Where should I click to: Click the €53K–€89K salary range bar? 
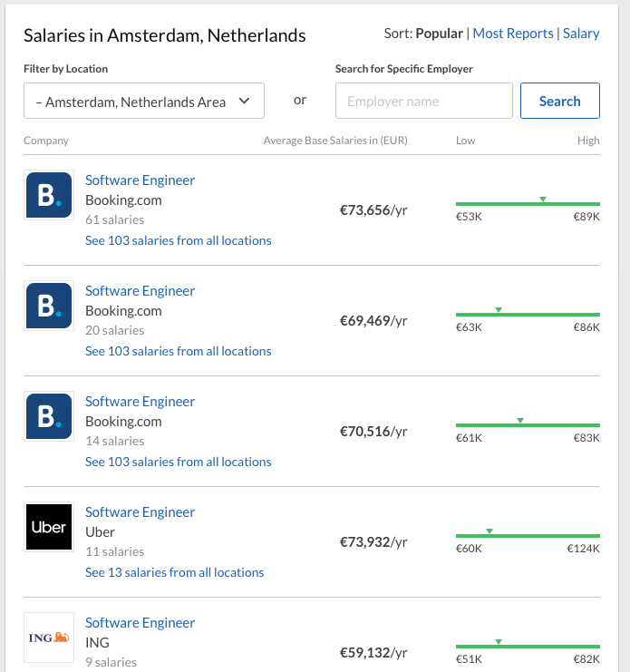[x=528, y=204]
